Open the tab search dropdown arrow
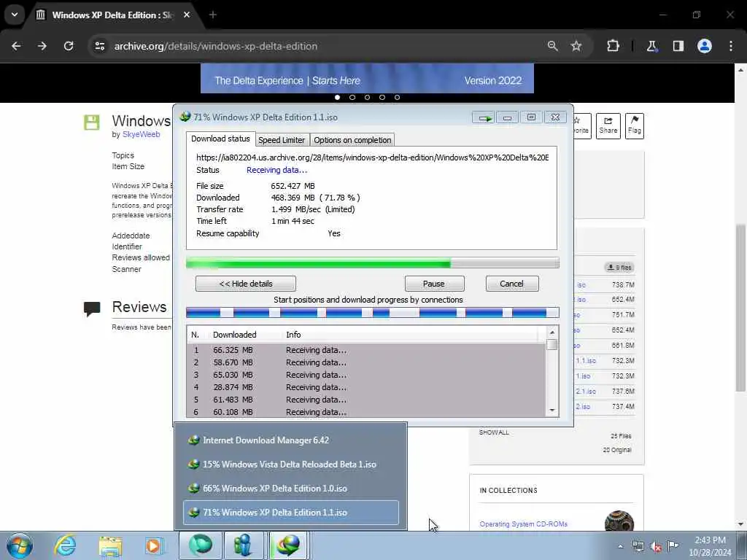747x560 pixels. (x=15, y=15)
